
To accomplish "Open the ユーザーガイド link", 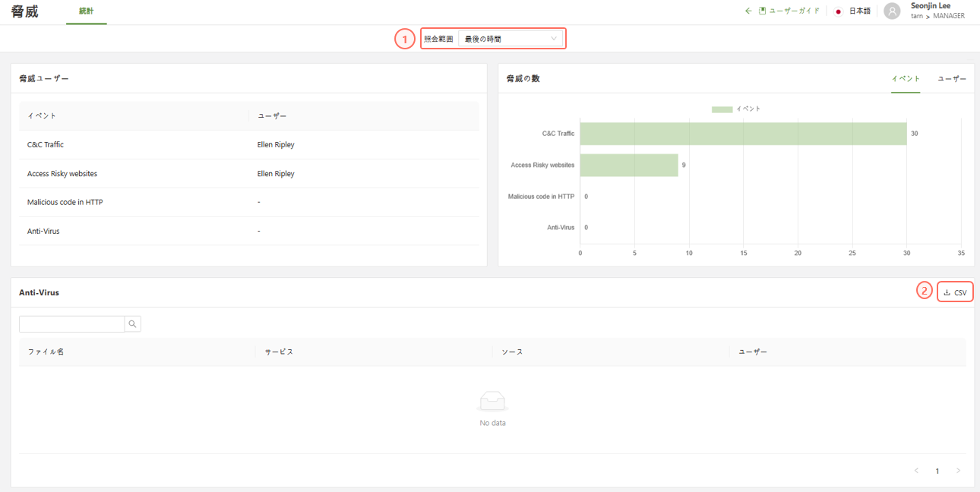I will point(794,11).
